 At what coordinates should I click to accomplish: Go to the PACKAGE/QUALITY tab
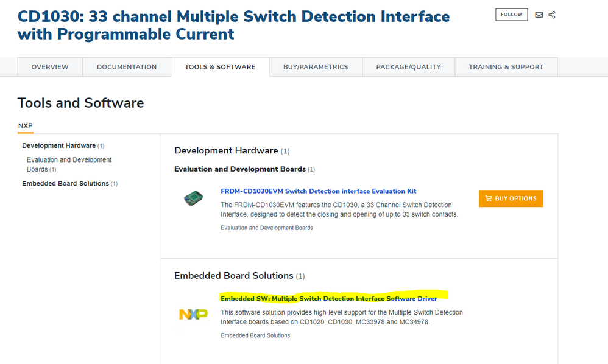click(409, 67)
